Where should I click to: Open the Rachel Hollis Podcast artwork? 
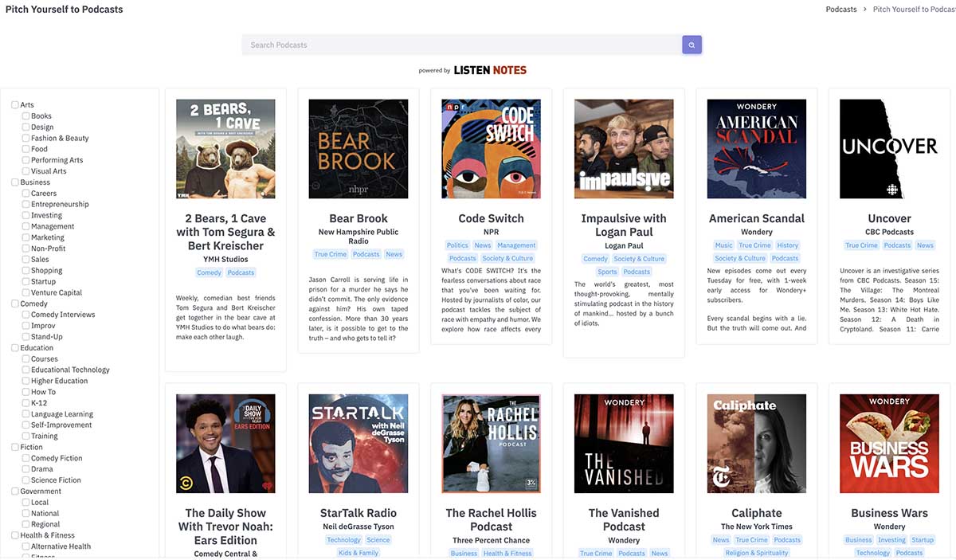tap(491, 444)
